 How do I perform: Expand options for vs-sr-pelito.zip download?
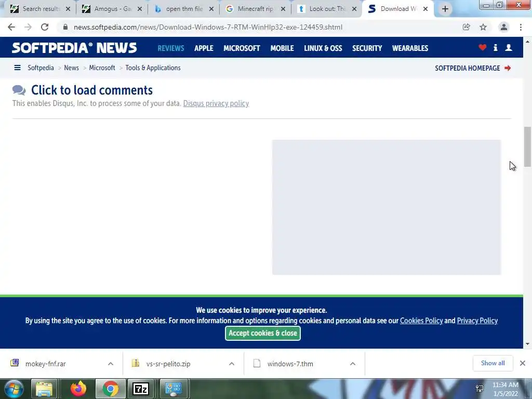232,364
